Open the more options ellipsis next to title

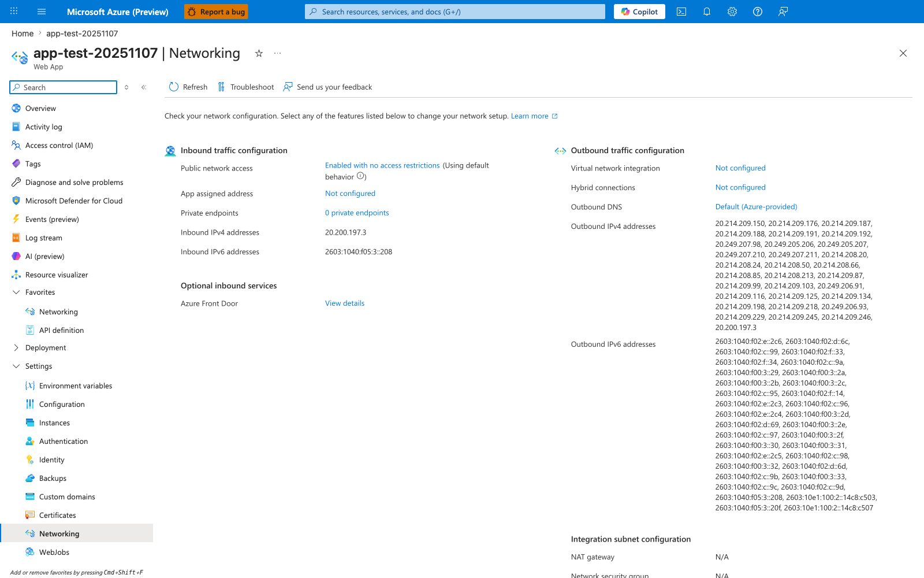tap(278, 53)
